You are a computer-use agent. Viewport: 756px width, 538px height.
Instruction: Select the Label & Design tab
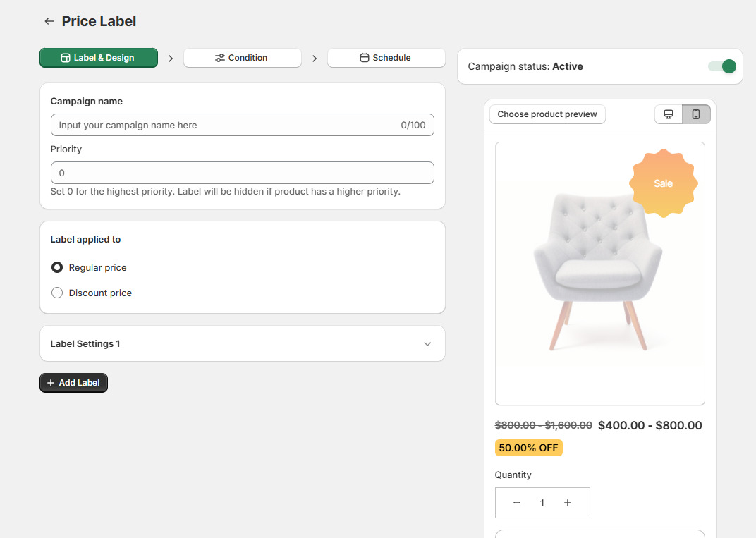(x=98, y=58)
